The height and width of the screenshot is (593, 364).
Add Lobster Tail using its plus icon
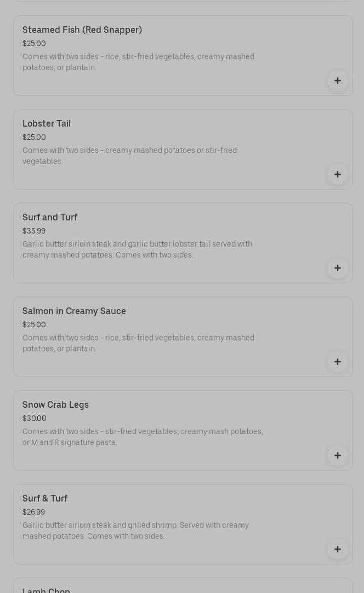click(338, 174)
